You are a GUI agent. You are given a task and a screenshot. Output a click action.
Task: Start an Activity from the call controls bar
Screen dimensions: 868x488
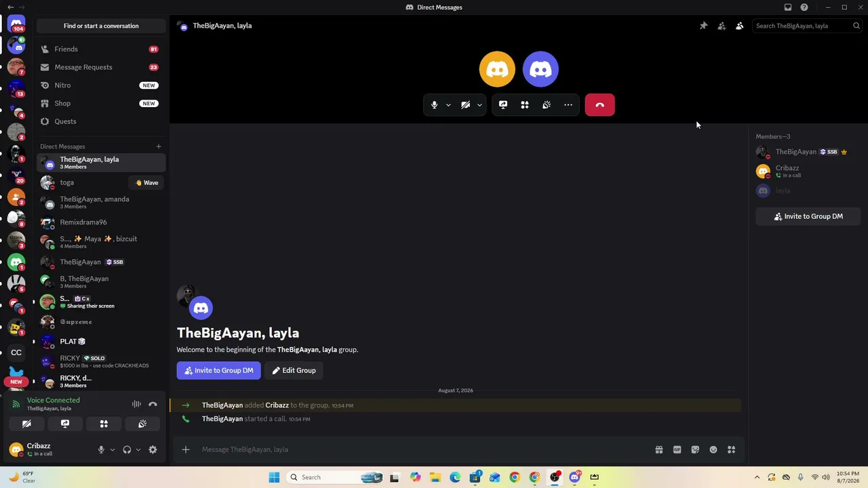coord(525,105)
